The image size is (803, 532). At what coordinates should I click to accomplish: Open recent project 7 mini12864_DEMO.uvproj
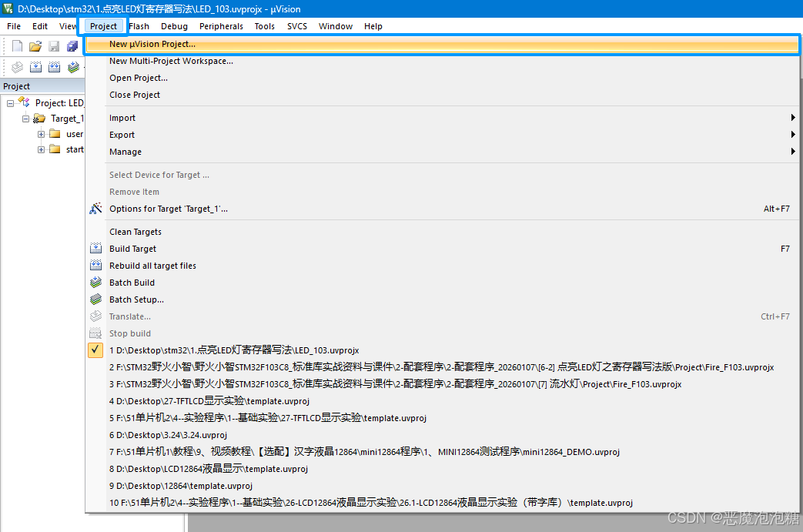(442, 452)
